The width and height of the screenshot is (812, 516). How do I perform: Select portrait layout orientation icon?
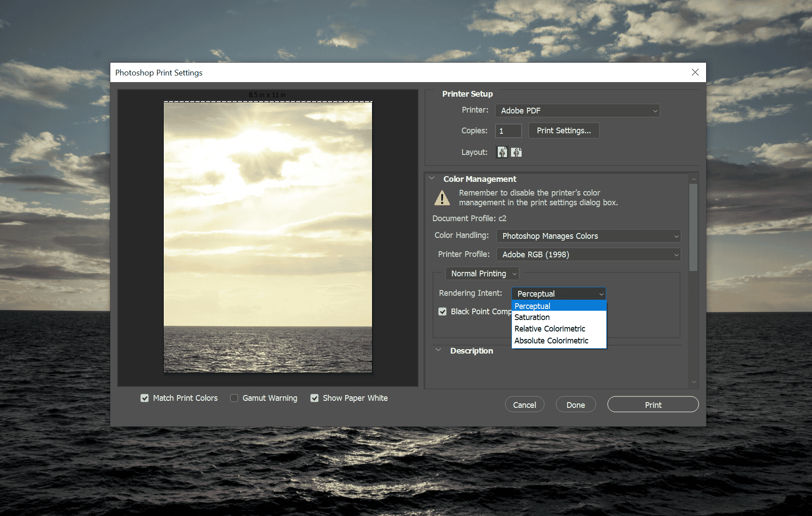tap(502, 152)
